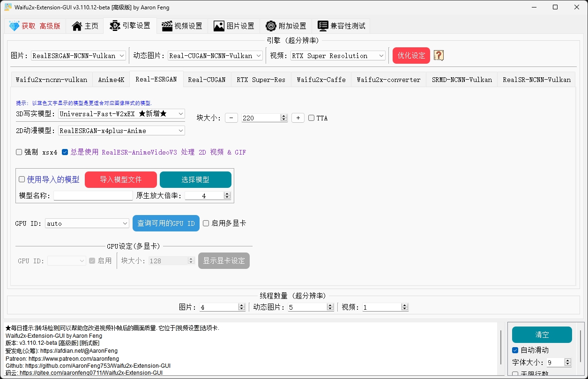The height and width of the screenshot is (379, 588).
Task: Switch to the SRMD-NCNN-Vulkan tab
Action: (461, 80)
